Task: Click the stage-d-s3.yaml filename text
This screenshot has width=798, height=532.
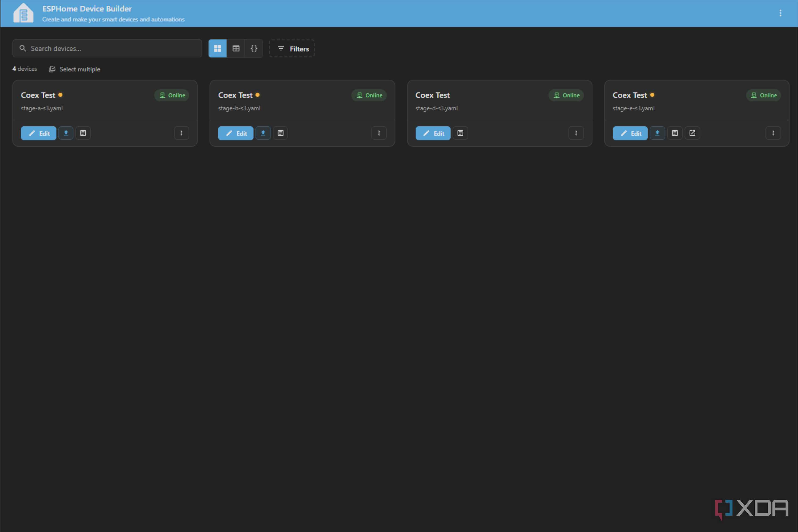Action: [x=436, y=108]
